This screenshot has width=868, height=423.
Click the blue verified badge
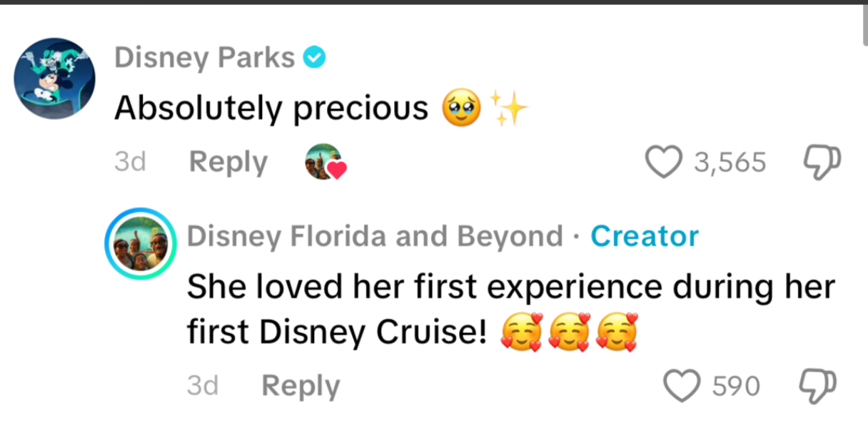click(x=314, y=58)
